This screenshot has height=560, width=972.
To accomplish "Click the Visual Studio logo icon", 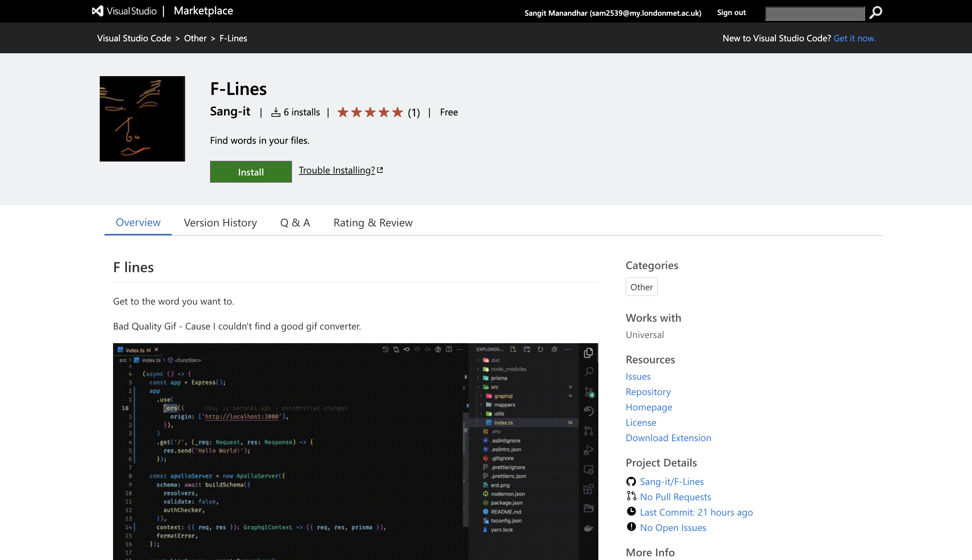I will pos(98,11).
